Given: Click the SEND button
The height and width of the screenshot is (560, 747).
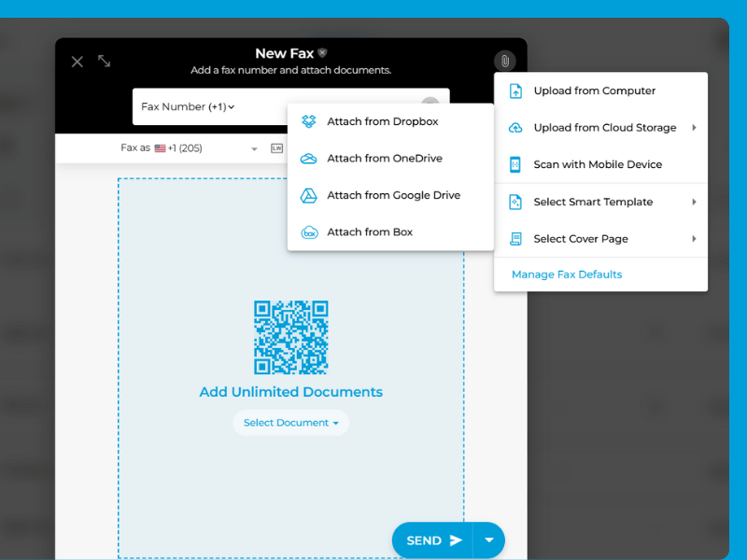Looking at the screenshot, I should 432,540.
